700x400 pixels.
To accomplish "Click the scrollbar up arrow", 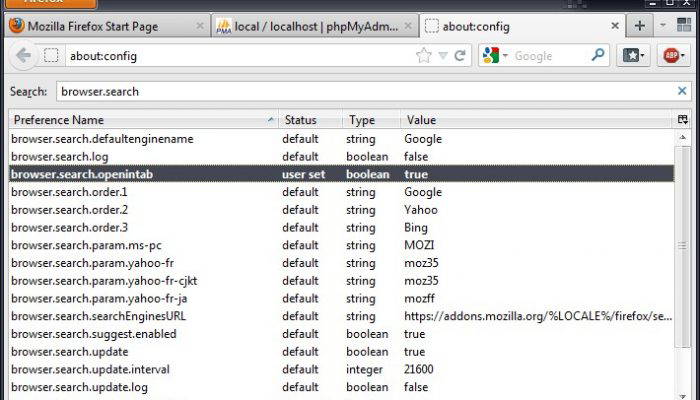I will pyautogui.click(x=683, y=138).
